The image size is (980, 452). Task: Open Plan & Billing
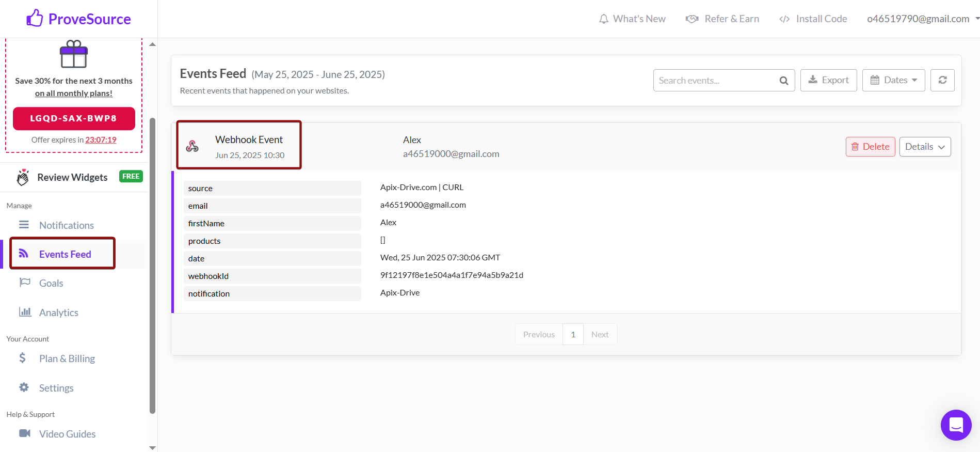tap(67, 359)
